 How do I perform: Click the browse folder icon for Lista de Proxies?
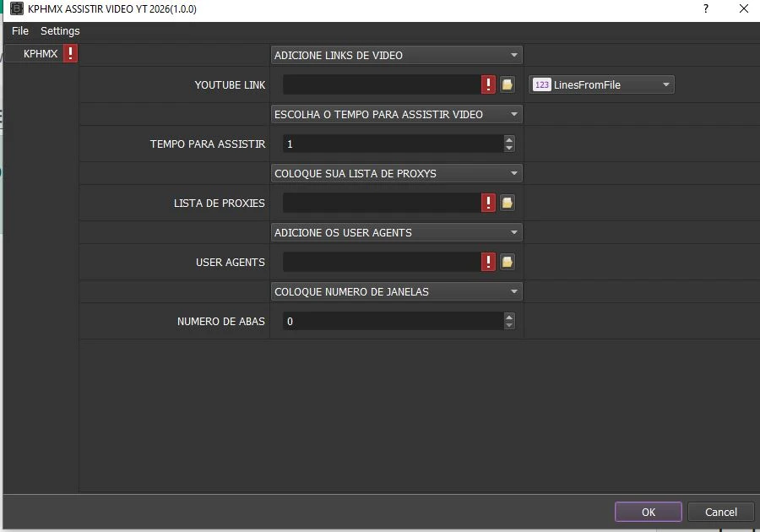[508, 203]
